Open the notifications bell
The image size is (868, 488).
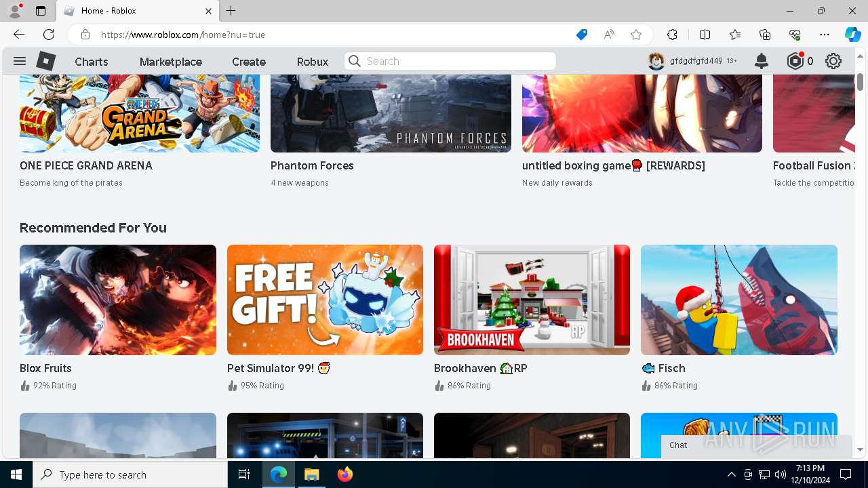(762, 61)
